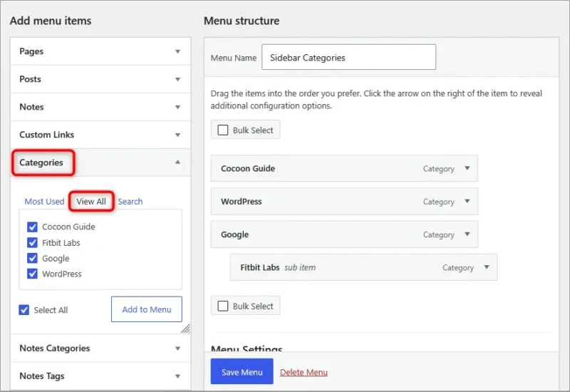Expand the Notes Tags panel arrow
Image resolution: width=570 pixels, height=392 pixels.
coord(177,376)
